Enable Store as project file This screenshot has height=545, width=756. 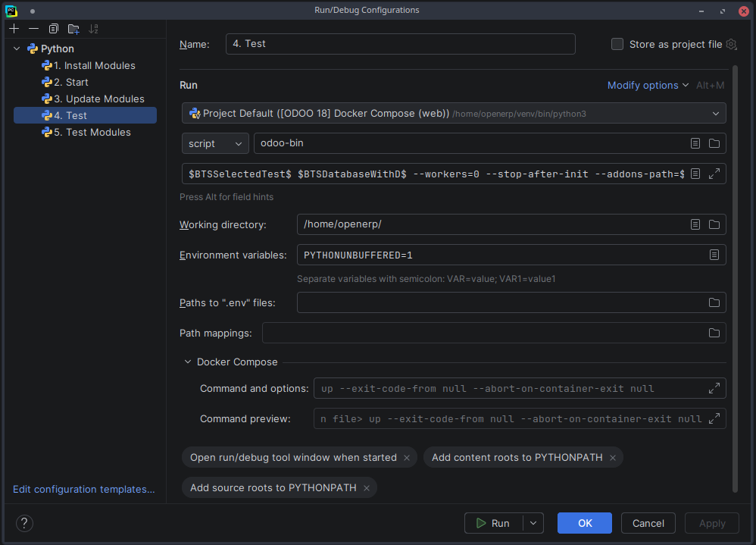617,45
